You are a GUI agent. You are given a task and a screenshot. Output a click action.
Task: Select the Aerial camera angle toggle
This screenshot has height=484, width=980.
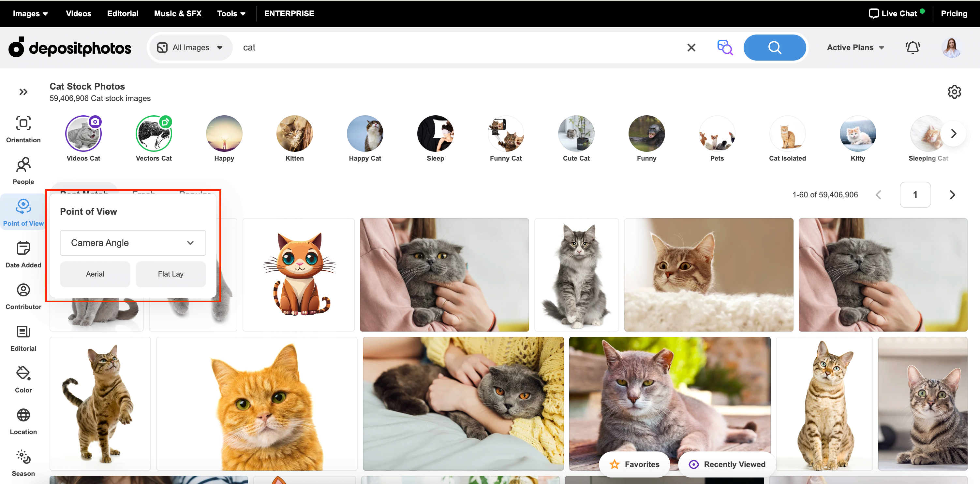pyautogui.click(x=95, y=274)
